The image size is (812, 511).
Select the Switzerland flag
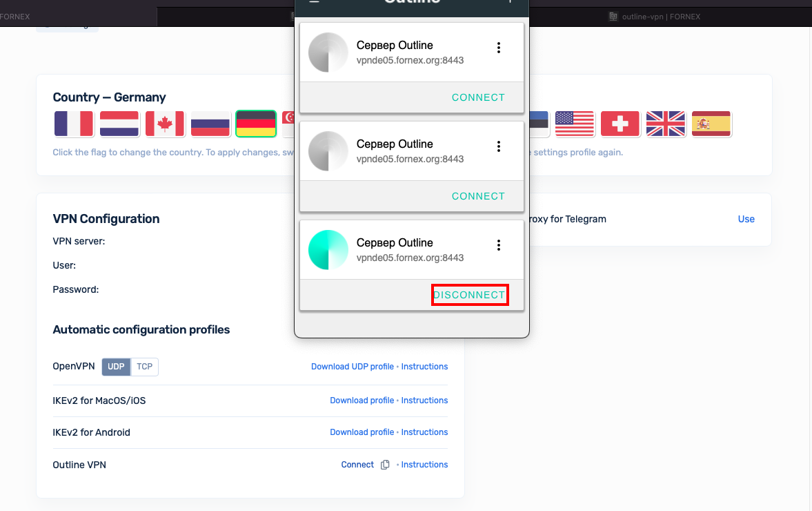620,124
